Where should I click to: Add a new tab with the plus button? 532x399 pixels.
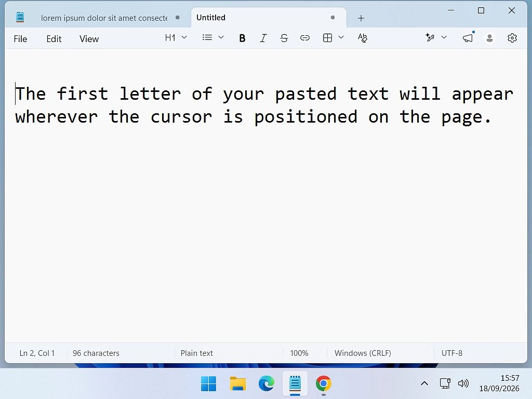[361, 18]
